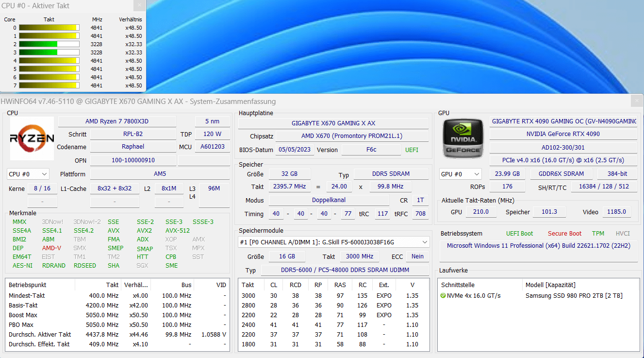Click the Microsoft Windows 11 Professional build text
Image resolution: width=644 pixels, height=358 pixels.
coord(539,246)
